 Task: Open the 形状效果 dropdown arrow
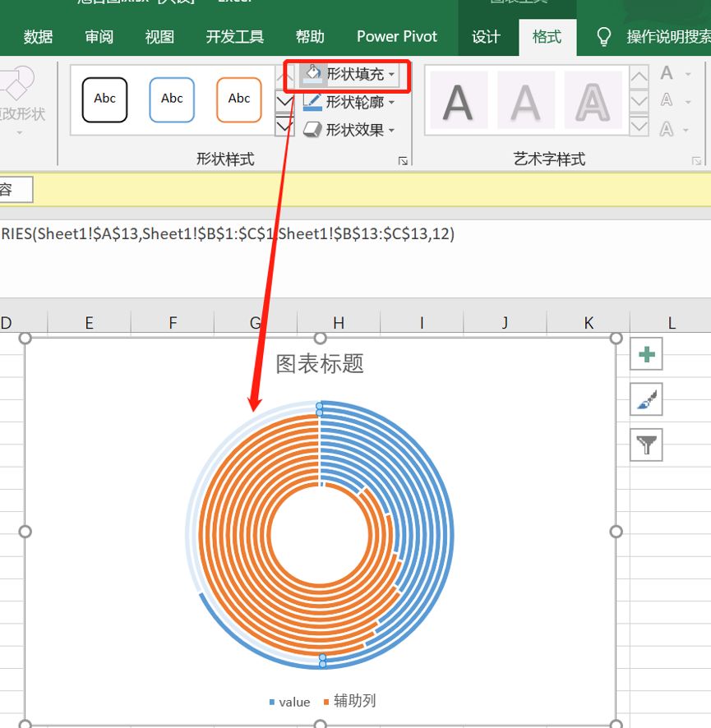[391, 131]
